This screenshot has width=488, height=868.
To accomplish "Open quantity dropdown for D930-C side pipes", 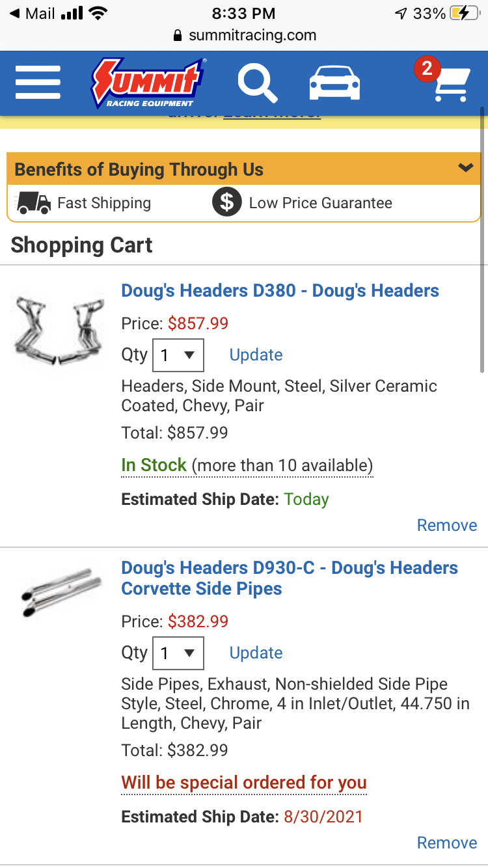I will coord(178,653).
